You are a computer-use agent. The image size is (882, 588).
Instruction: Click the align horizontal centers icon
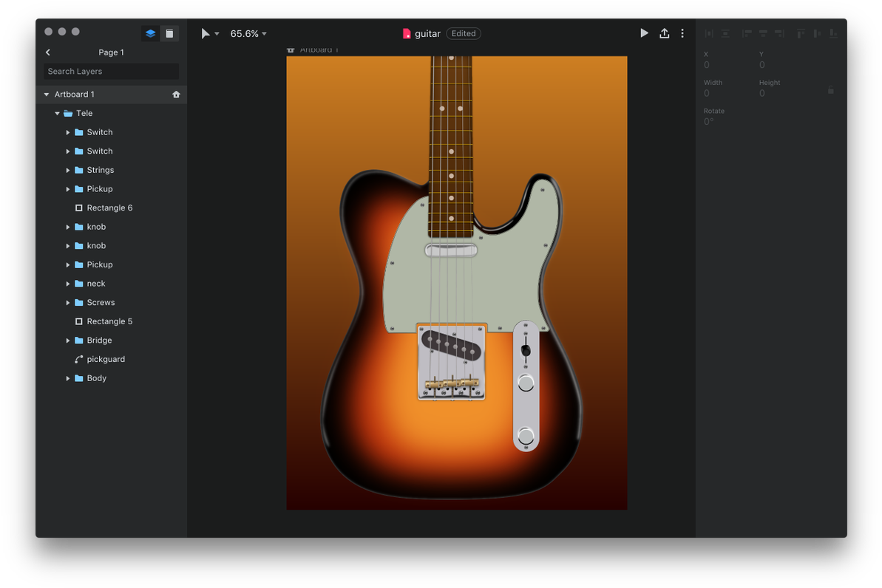tap(762, 33)
